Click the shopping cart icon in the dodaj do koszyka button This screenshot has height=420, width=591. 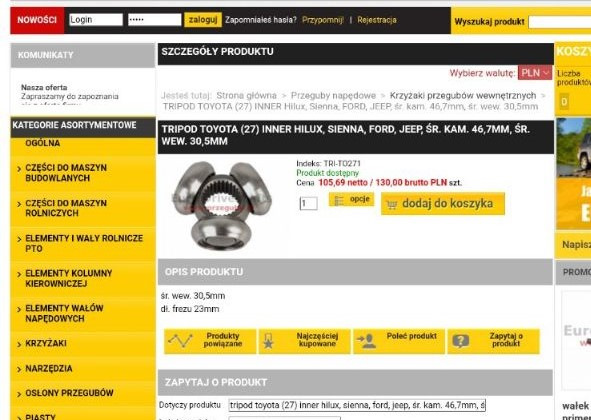coord(392,205)
